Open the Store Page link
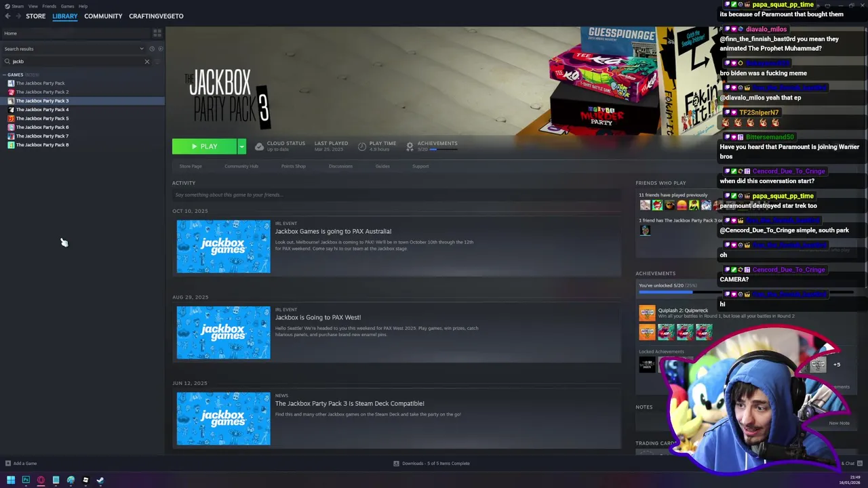The width and height of the screenshot is (868, 488). pyautogui.click(x=191, y=166)
